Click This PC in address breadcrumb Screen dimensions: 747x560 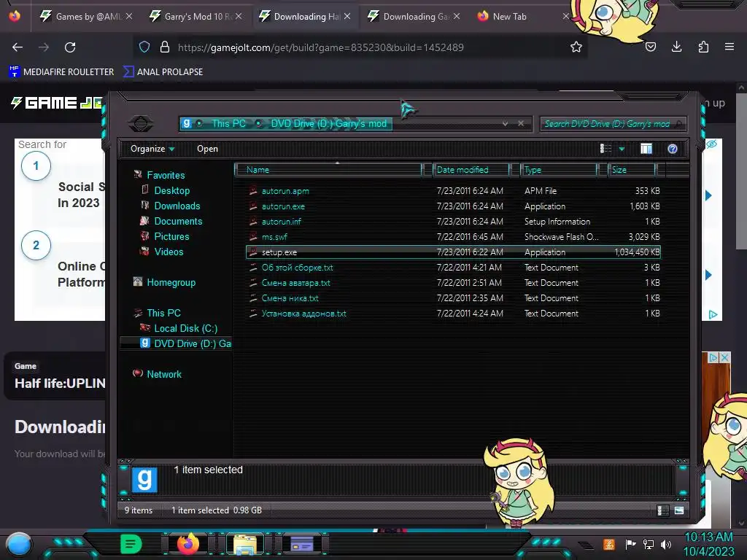(x=228, y=123)
